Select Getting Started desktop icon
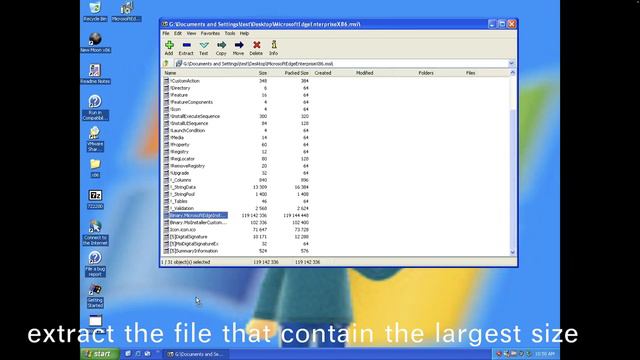Image resolution: width=640 pixels, height=360 pixels. (x=95, y=296)
